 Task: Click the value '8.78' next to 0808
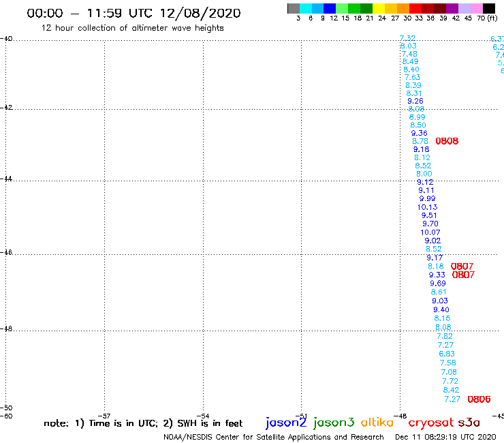(x=420, y=141)
